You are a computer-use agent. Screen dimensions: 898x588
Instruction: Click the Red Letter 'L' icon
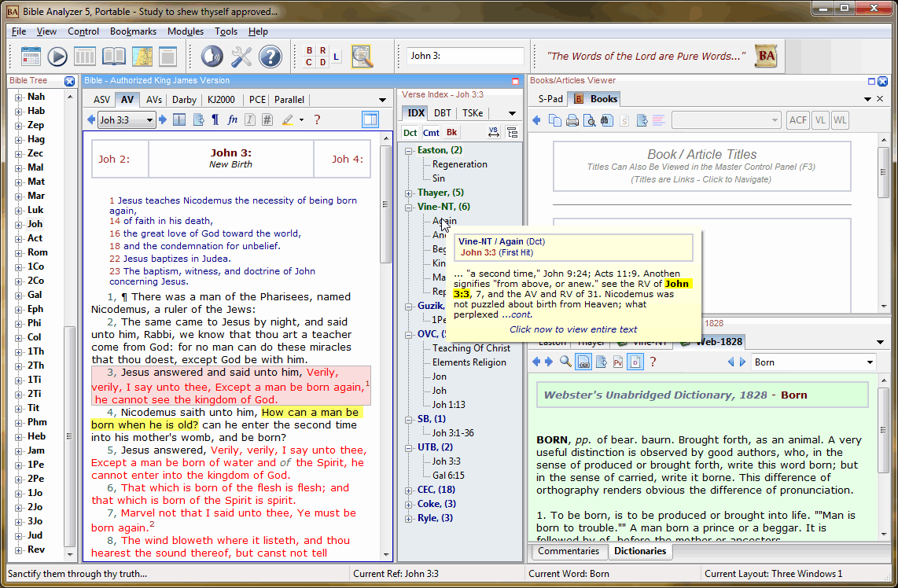pos(336,57)
